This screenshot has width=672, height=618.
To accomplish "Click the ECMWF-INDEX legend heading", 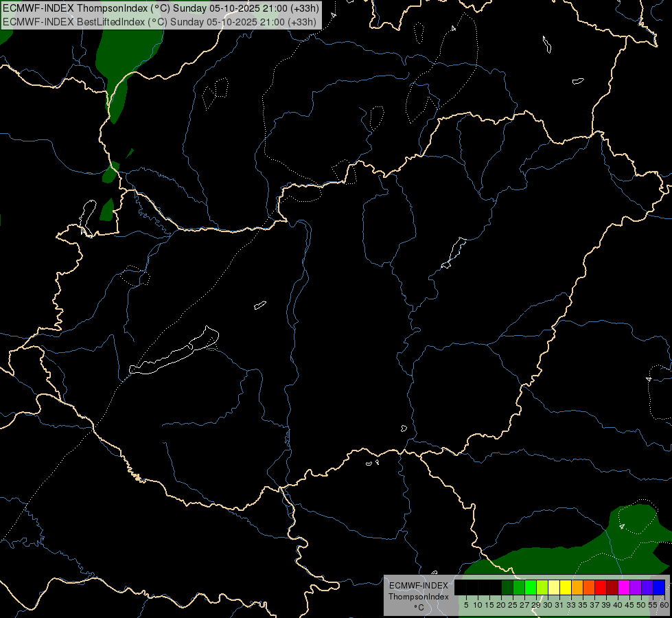I will (419, 586).
